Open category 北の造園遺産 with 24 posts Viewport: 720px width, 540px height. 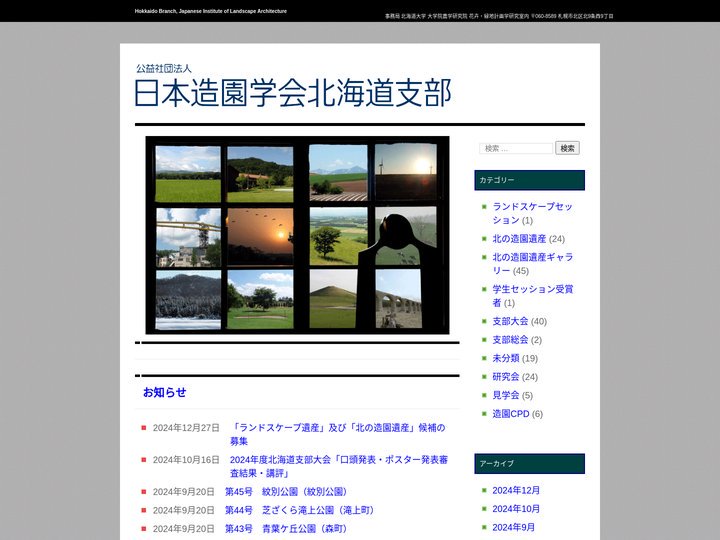point(519,239)
